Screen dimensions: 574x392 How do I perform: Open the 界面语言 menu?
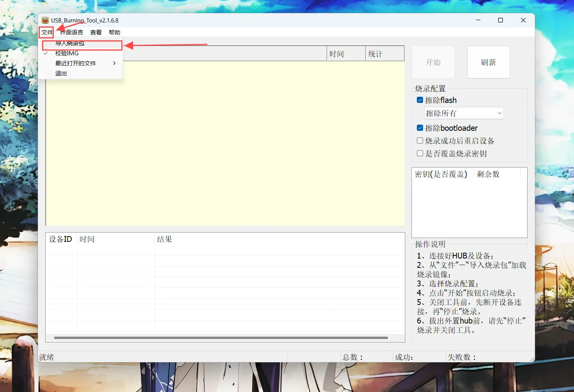72,33
